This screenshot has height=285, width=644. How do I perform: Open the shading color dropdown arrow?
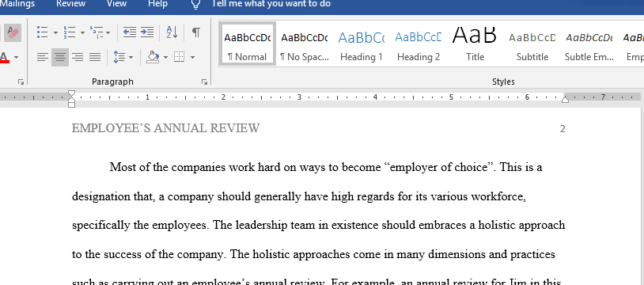pos(165,57)
